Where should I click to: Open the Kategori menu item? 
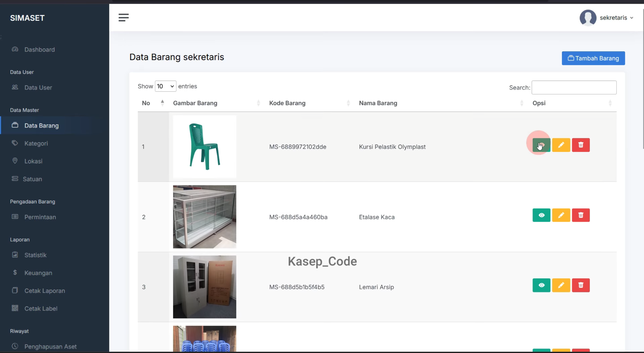36,143
